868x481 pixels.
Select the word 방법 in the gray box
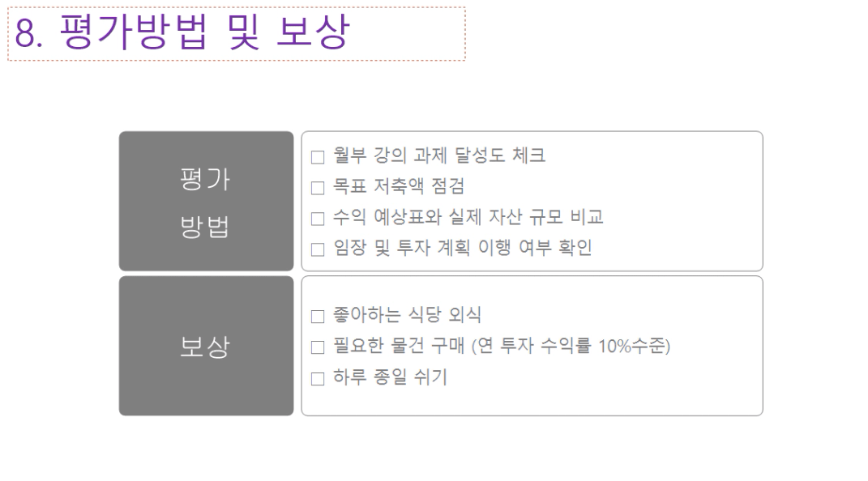click(205, 228)
